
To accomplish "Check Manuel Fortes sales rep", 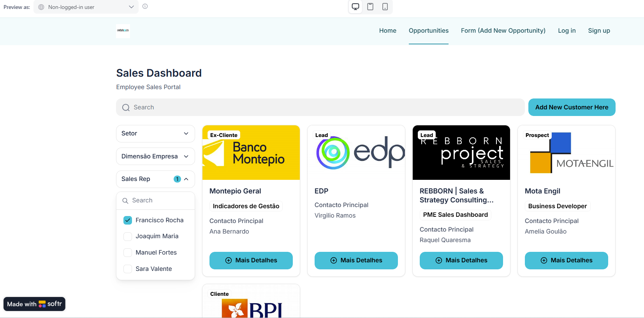I will 128,253.
